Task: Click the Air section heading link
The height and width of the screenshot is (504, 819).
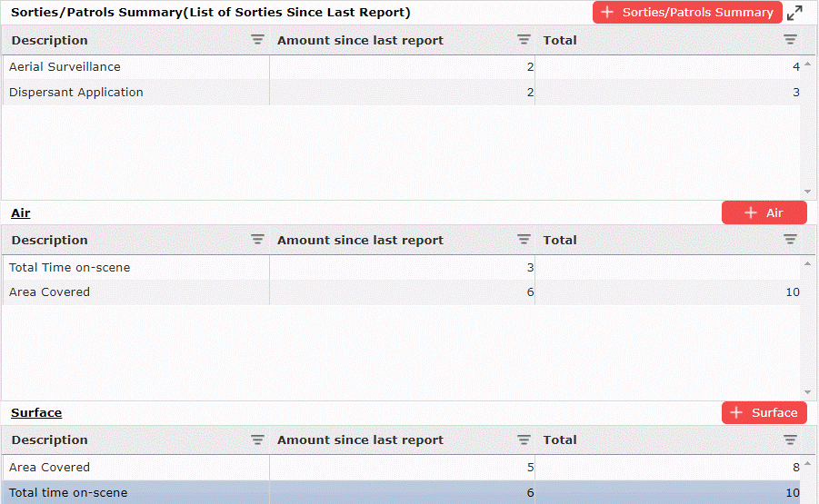Action: 20,212
